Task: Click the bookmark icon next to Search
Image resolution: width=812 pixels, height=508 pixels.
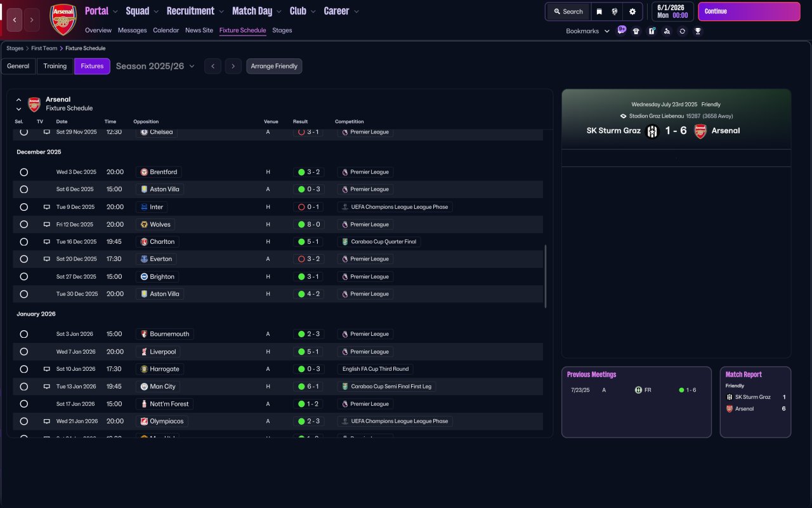Action: tap(599, 11)
